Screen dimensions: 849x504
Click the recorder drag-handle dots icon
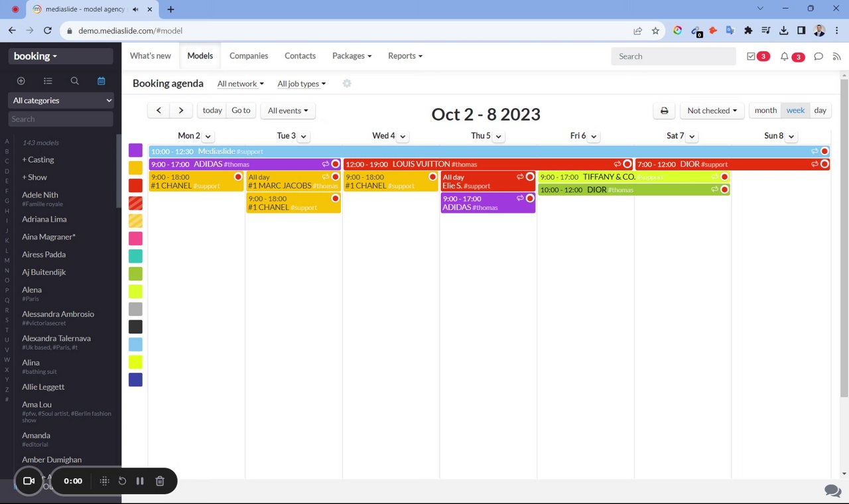(x=104, y=481)
